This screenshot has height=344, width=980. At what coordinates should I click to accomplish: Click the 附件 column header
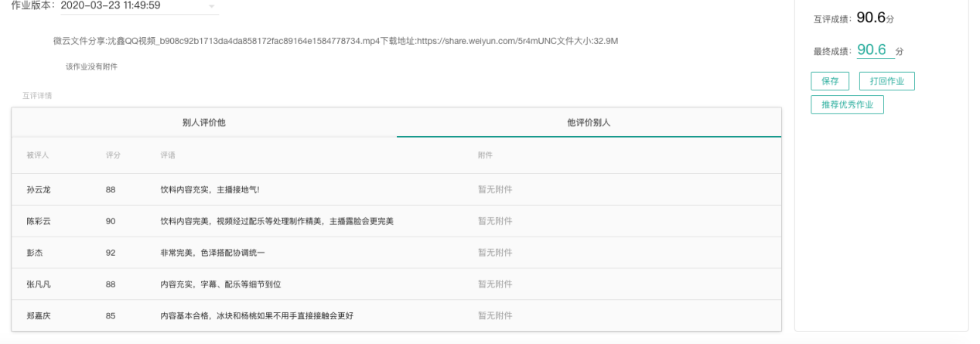(x=485, y=155)
